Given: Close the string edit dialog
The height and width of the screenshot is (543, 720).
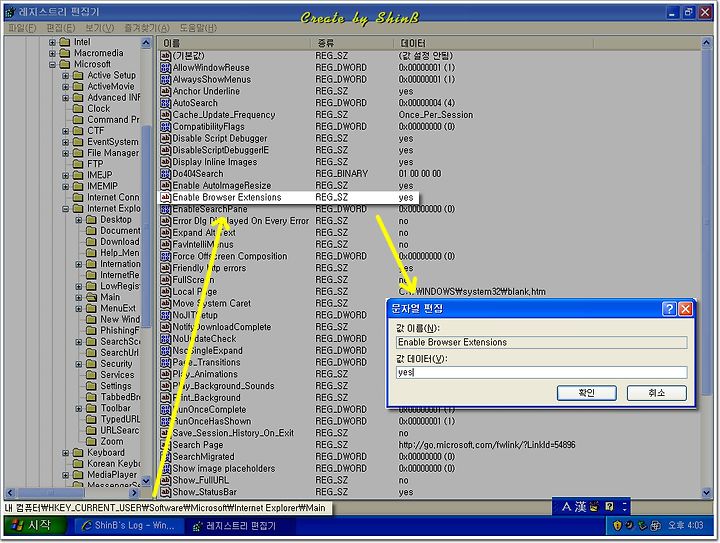Looking at the screenshot, I should point(685,309).
